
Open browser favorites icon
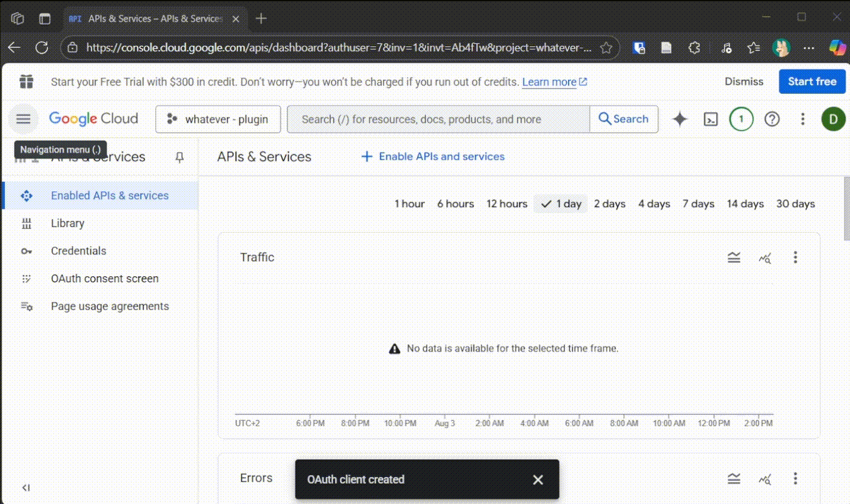click(x=754, y=48)
